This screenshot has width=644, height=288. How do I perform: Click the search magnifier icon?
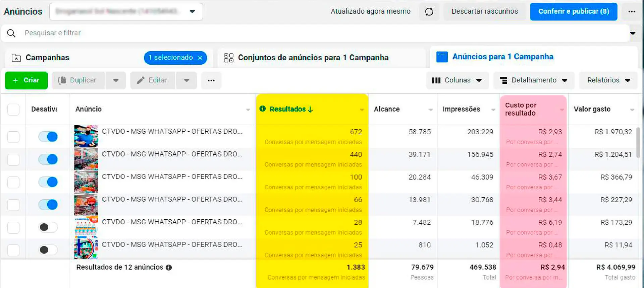[11, 33]
